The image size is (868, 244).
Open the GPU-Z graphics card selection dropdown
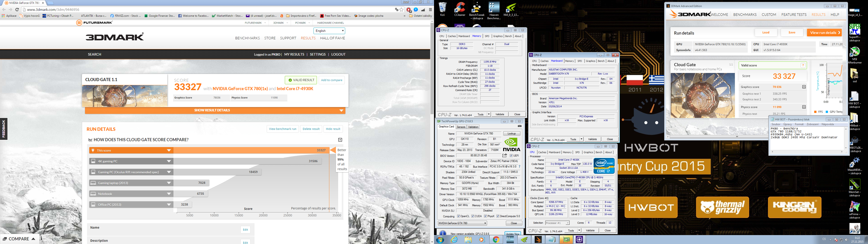462,223
